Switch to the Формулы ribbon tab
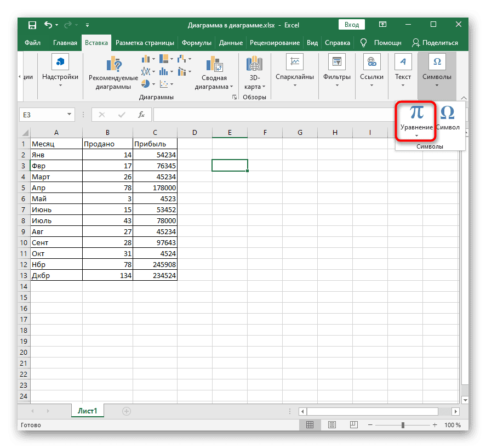Viewport: 486px width, 448px height. (x=197, y=43)
